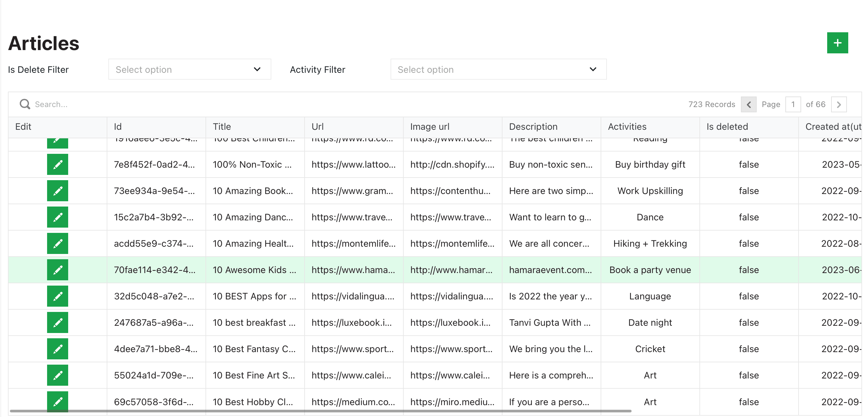Open the Is Delete Filter dropdown
Image resolution: width=868 pixels, height=417 pixels.
coord(190,69)
